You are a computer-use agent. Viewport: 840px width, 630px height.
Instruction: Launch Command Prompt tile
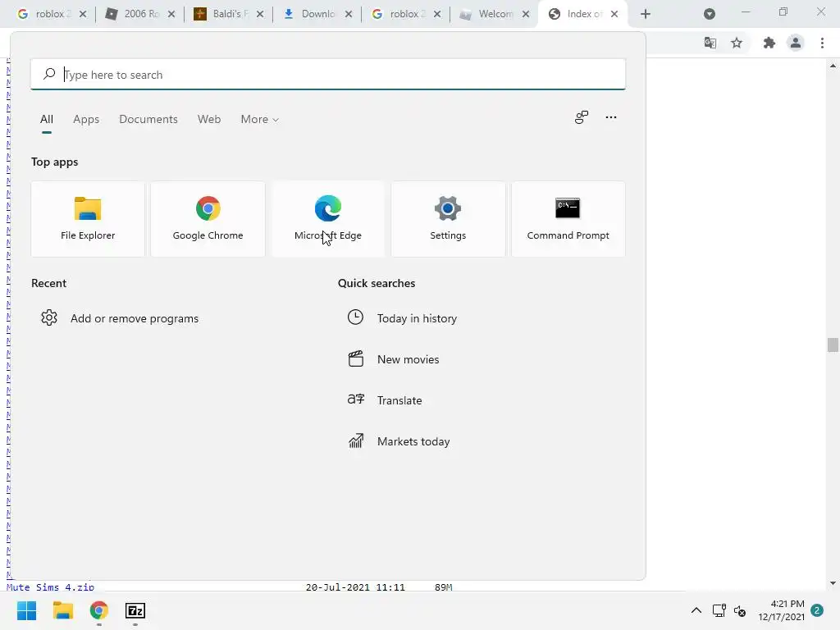click(x=568, y=219)
